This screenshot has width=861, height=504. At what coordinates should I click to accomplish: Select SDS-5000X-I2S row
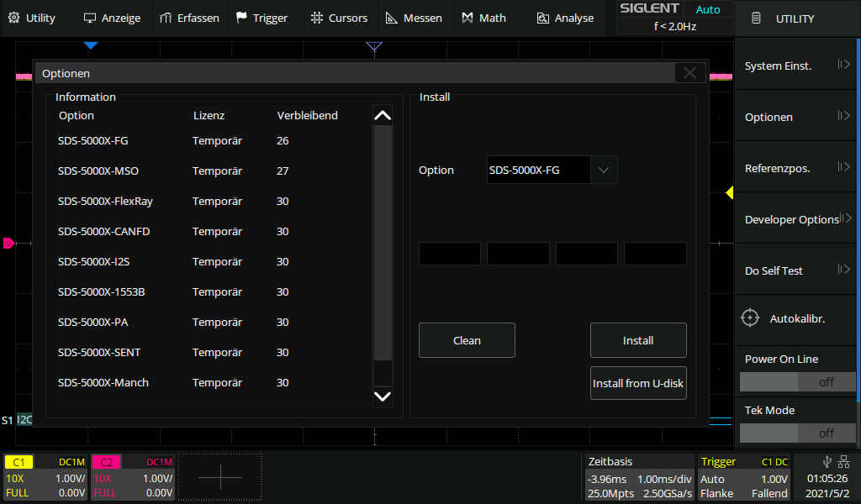click(213, 261)
